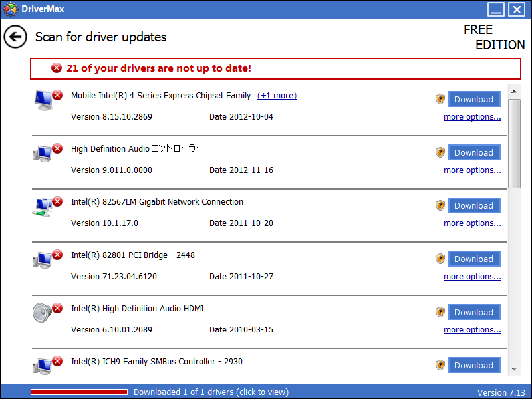
Task: Click the shield icon beside ICH9 SMBus Download
Action: [440, 365]
